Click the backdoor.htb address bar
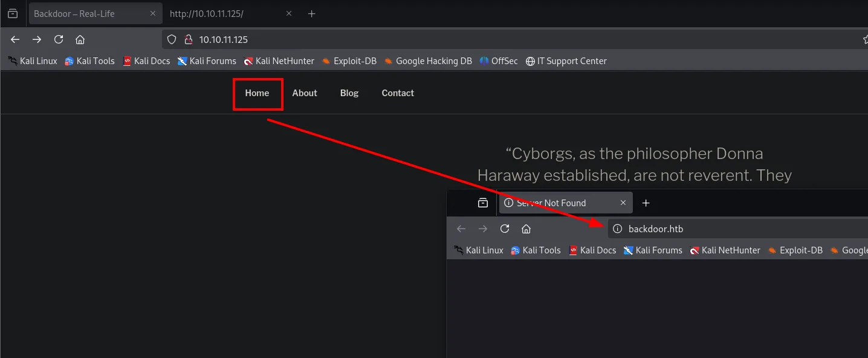The height and width of the screenshot is (358, 868). [738, 229]
